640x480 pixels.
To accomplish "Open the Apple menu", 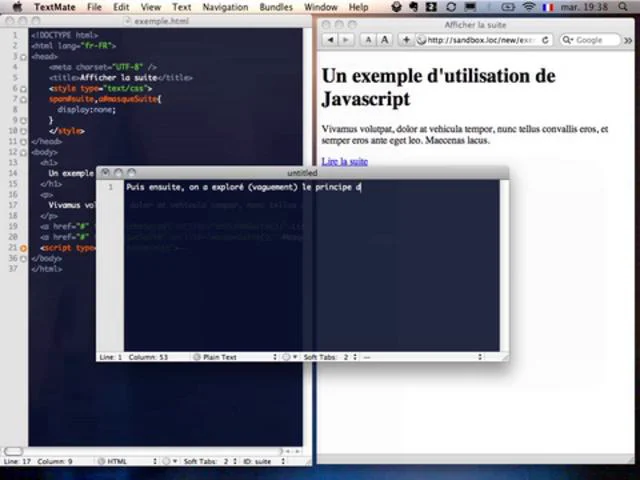I will coord(17,7).
